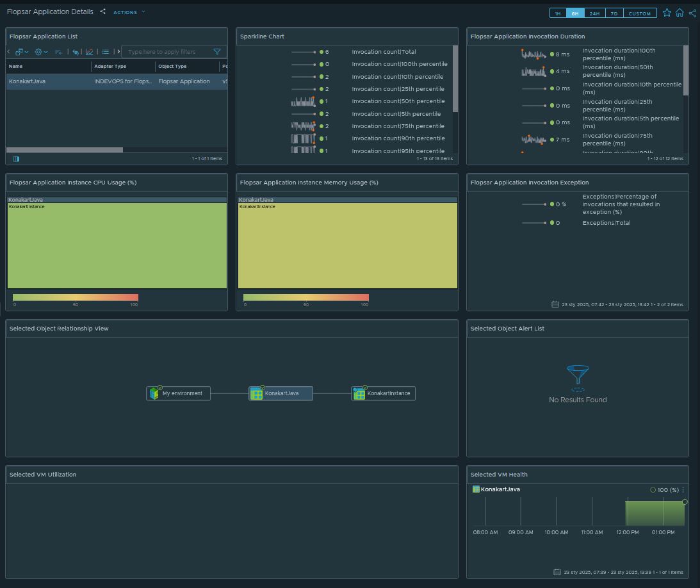Click the calendar icon in Invocation Exception widget
Viewport: 700px width, 588px height.
tap(555, 304)
